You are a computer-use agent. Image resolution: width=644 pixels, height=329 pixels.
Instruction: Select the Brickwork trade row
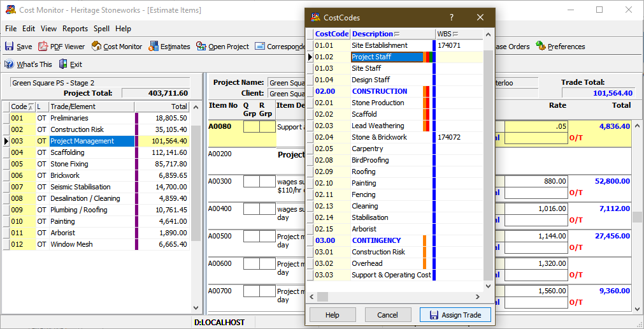(96, 175)
